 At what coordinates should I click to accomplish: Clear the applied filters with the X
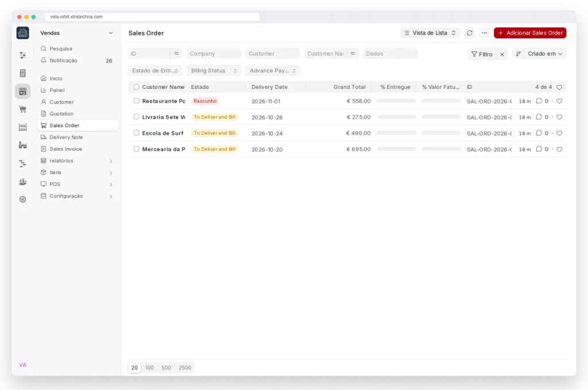(x=502, y=54)
